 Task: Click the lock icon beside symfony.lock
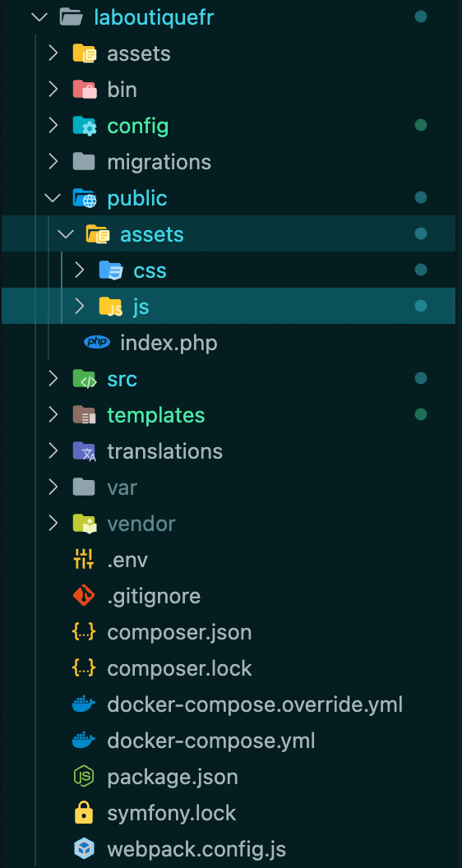coord(84,813)
